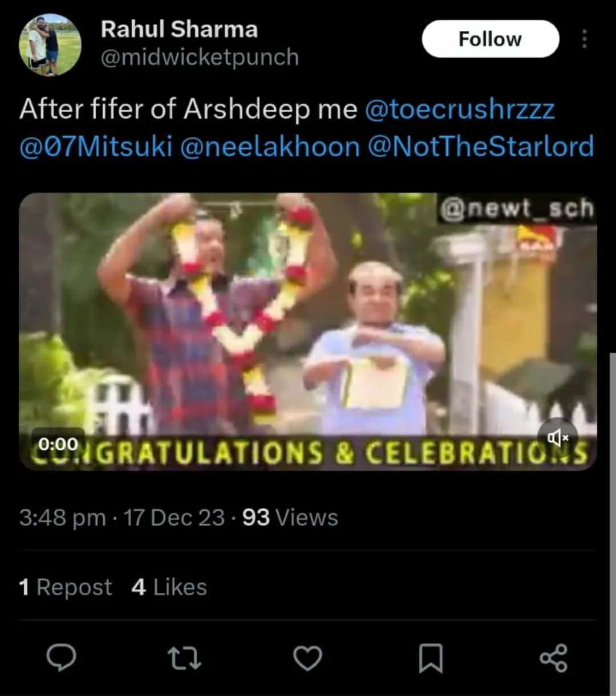Image resolution: width=616 pixels, height=696 pixels.
Task: Open the @07Mitsuki mention
Action: point(96,146)
